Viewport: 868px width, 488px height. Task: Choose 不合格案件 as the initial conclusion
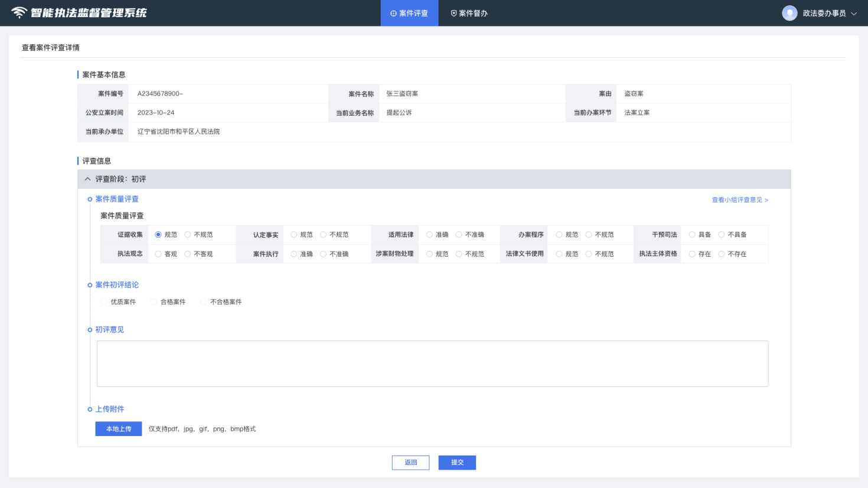coord(204,302)
